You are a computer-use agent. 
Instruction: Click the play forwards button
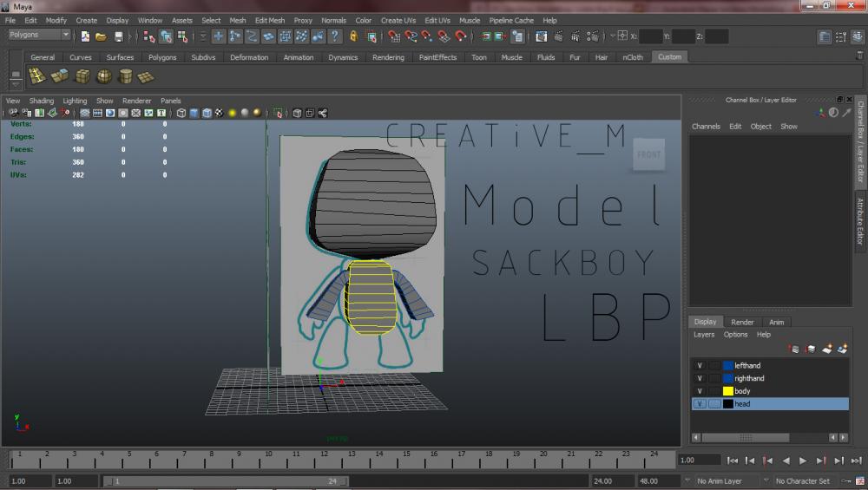803,461
